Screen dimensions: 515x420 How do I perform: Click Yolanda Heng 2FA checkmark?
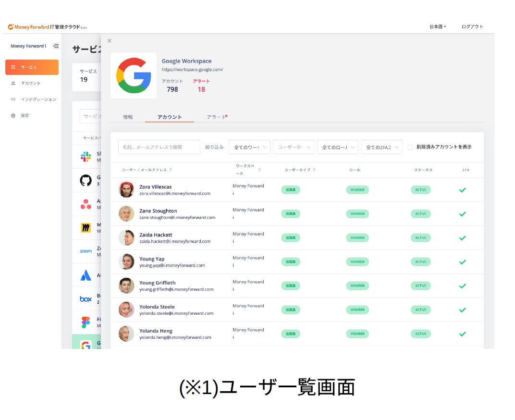coord(463,334)
